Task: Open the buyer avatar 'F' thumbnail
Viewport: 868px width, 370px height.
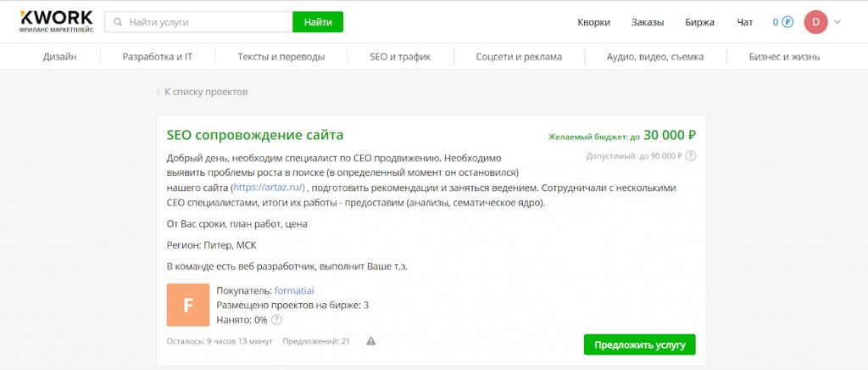Action: pos(188,305)
